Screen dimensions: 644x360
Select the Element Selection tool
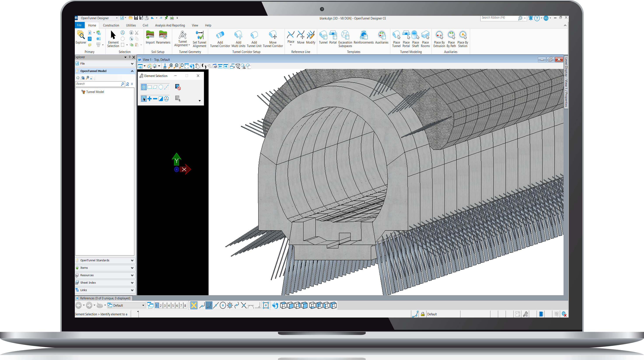(113, 38)
